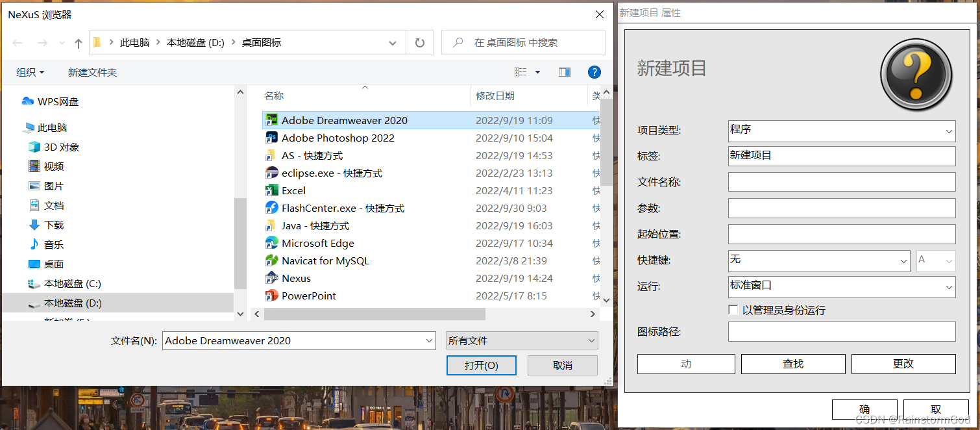Open file dialog help question icon
The height and width of the screenshot is (430, 980).
tap(594, 72)
